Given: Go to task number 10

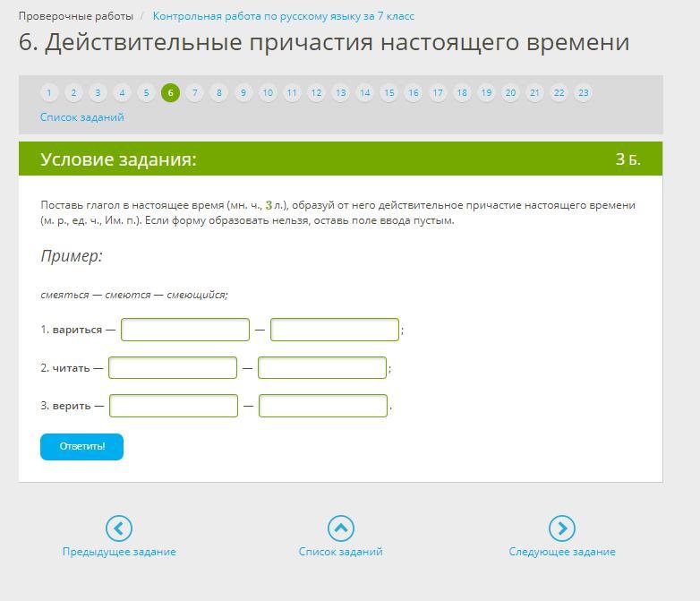Looking at the screenshot, I should 268,93.
